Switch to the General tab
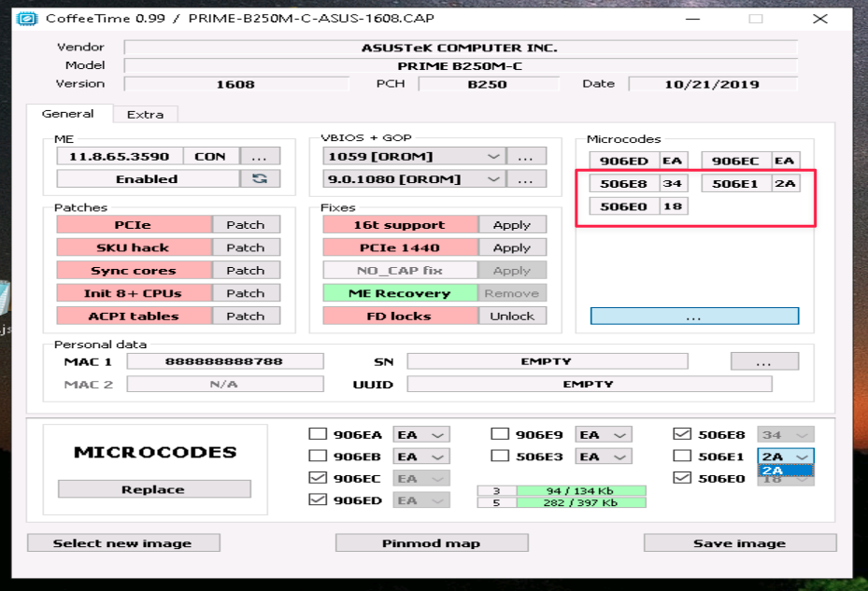The image size is (868, 591). pos(68,114)
